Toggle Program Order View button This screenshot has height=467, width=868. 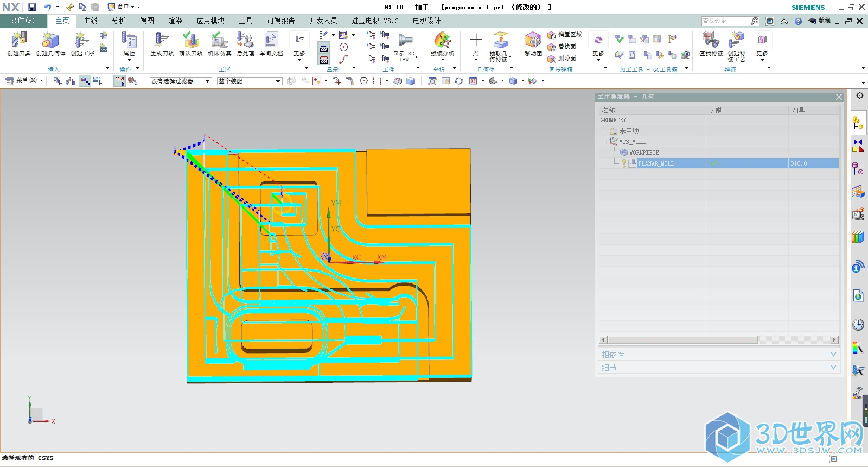click(x=58, y=81)
